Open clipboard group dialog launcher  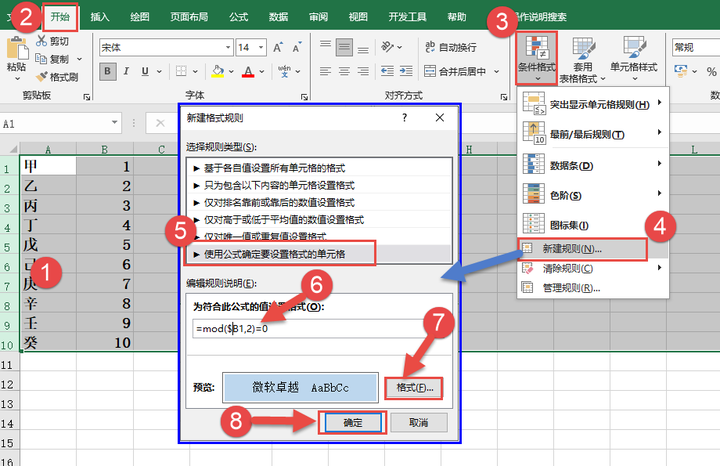click(x=86, y=96)
